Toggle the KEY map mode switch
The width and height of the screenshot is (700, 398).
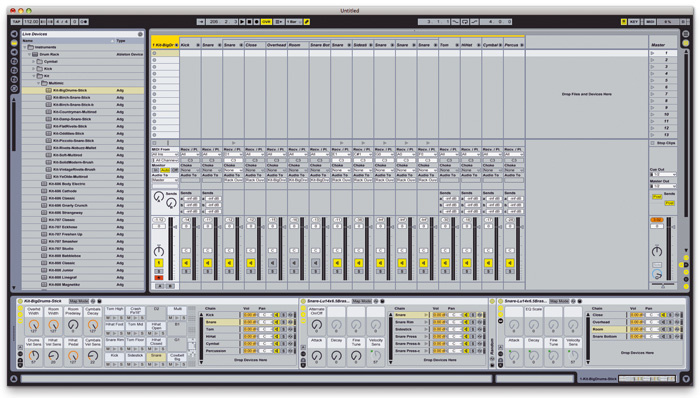[633, 21]
